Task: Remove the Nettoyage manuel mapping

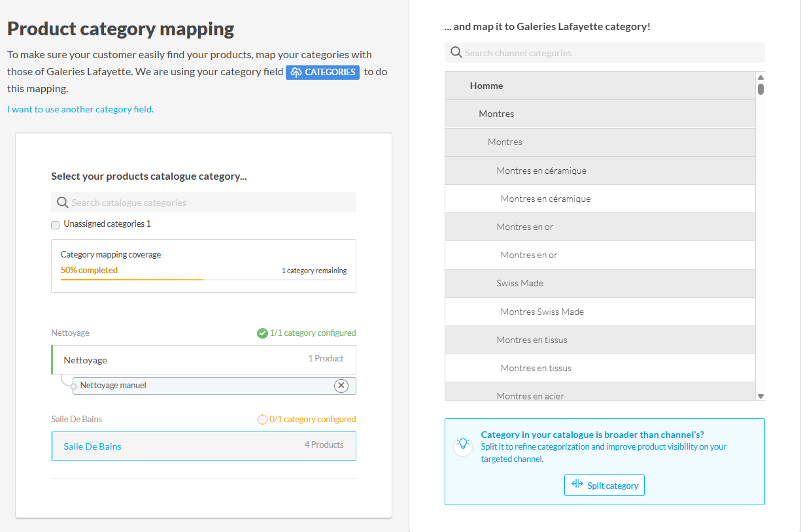Action: pos(341,386)
